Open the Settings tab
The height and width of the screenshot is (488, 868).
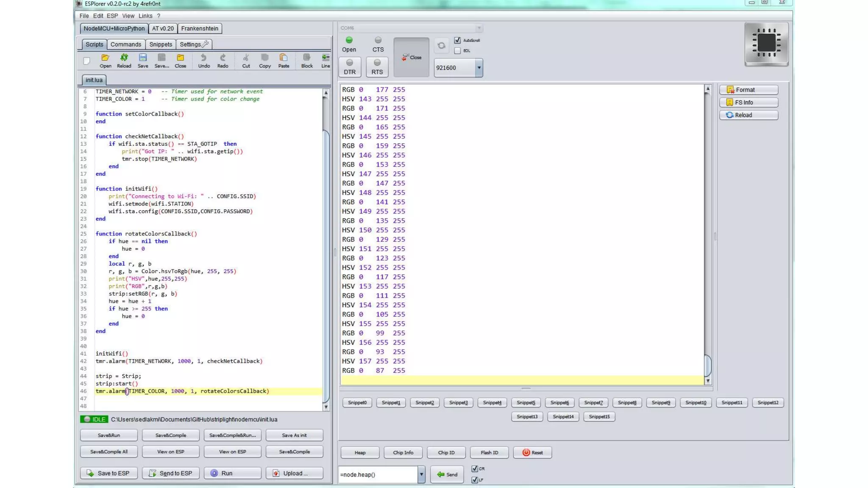click(194, 44)
